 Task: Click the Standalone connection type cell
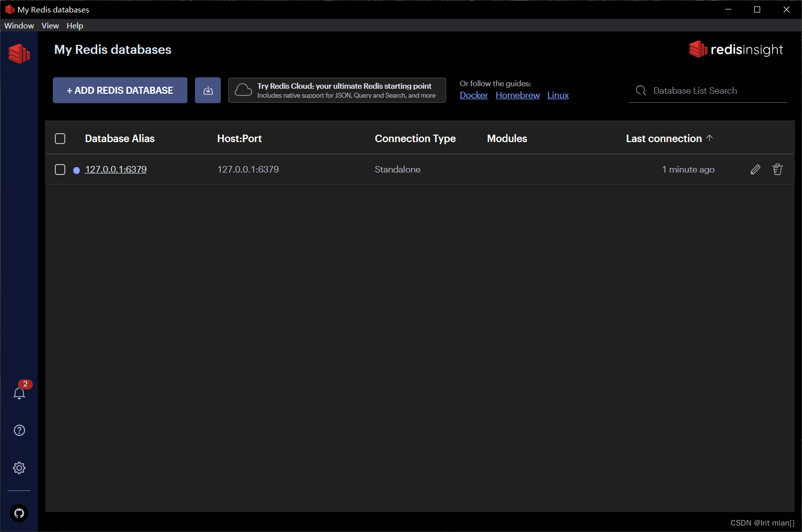tap(397, 170)
